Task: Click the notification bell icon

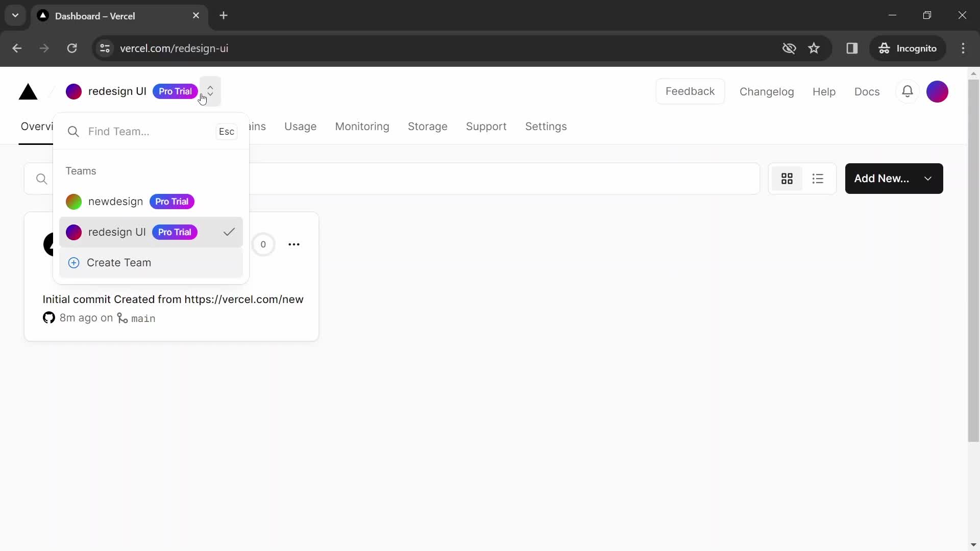Action: click(x=908, y=91)
